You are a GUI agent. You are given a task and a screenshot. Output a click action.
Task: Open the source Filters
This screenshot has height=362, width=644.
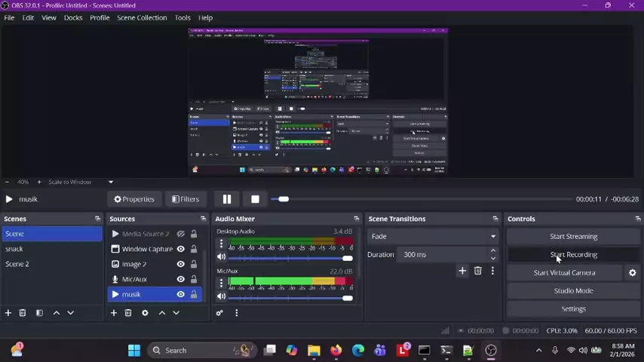(186, 199)
